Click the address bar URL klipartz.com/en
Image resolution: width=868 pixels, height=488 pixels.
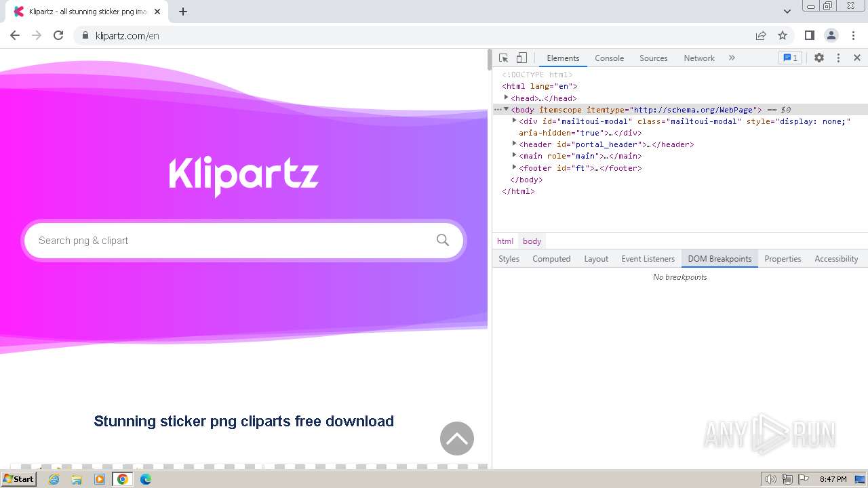[x=127, y=35]
